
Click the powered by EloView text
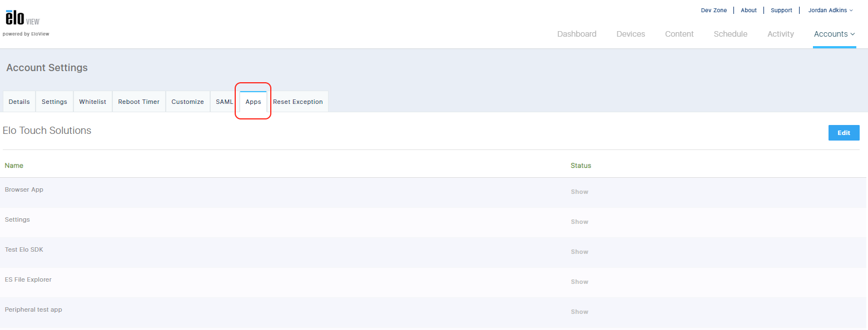coord(26,34)
